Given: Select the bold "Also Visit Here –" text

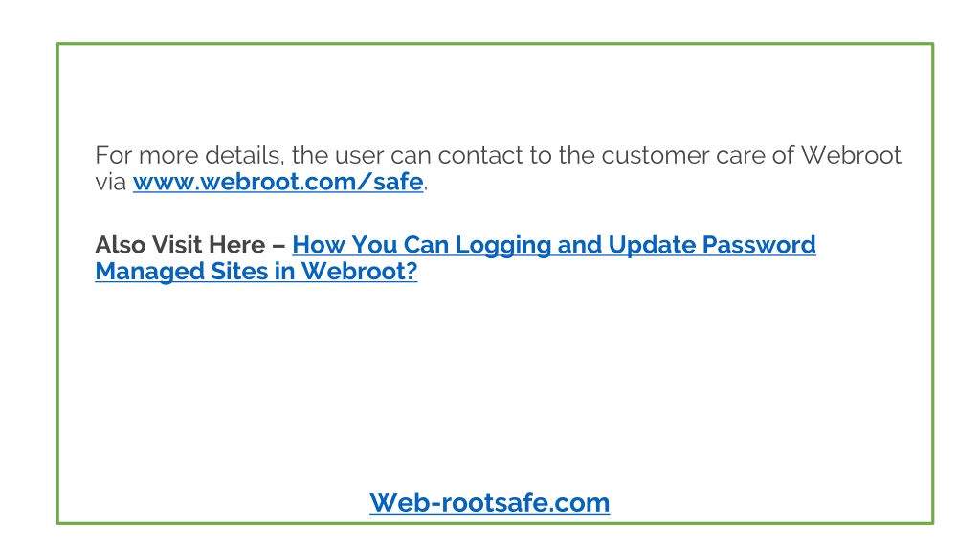Looking at the screenshot, I should click(x=190, y=244).
